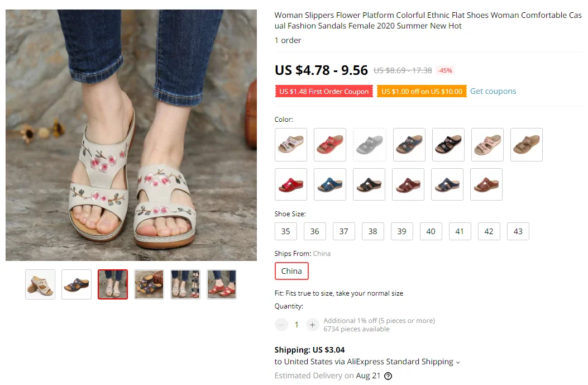
Task: Show the navy sandal thumbnail on white background
Action: click(77, 284)
